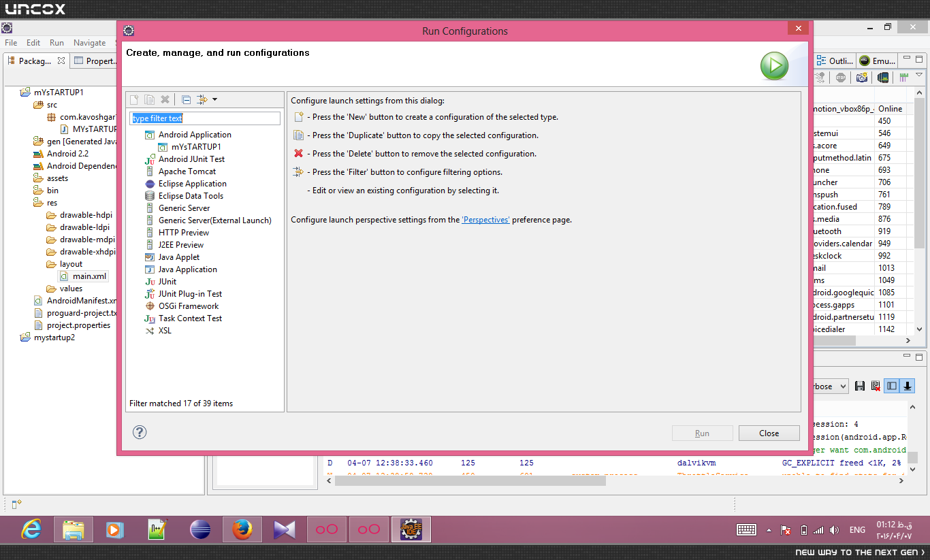Click the Delete configuration red X icon
The image size is (930, 560).
[165, 99]
